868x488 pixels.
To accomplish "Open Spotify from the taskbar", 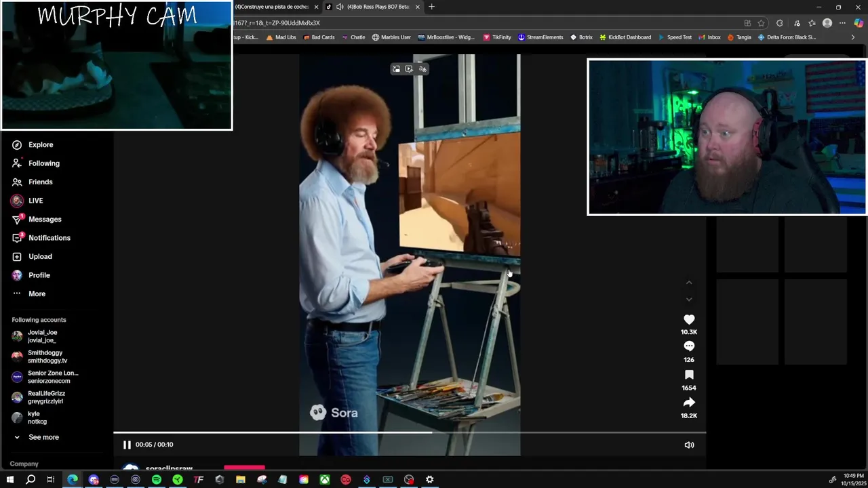I will pos(157,480).
